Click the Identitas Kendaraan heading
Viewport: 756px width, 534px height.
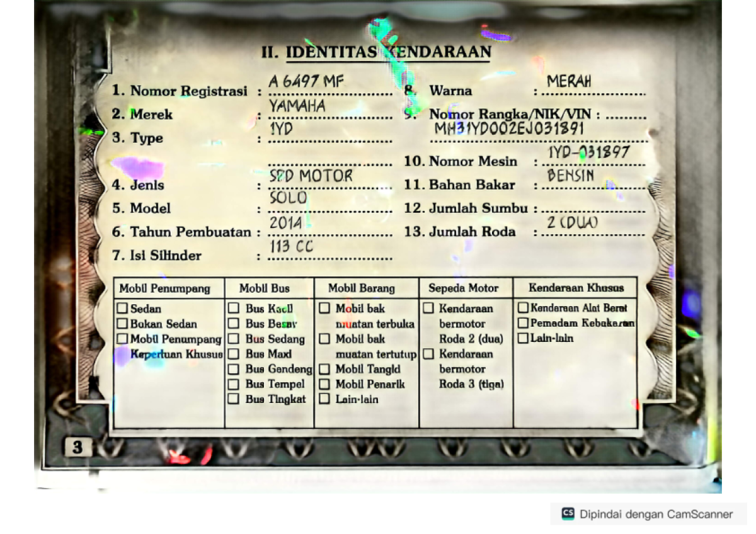coord(376,53)
